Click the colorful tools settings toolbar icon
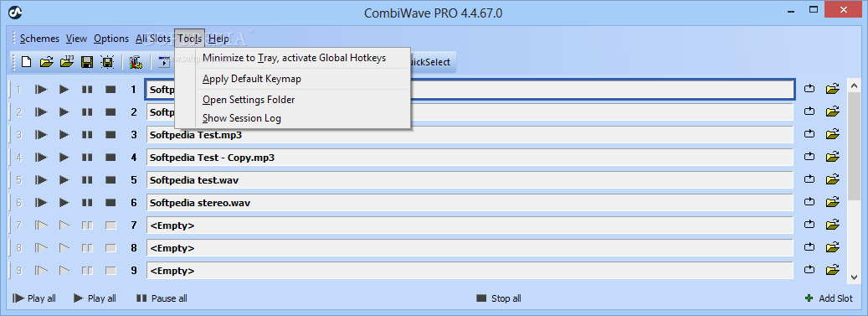Screen dimensions: 868x316 [136, 62]
